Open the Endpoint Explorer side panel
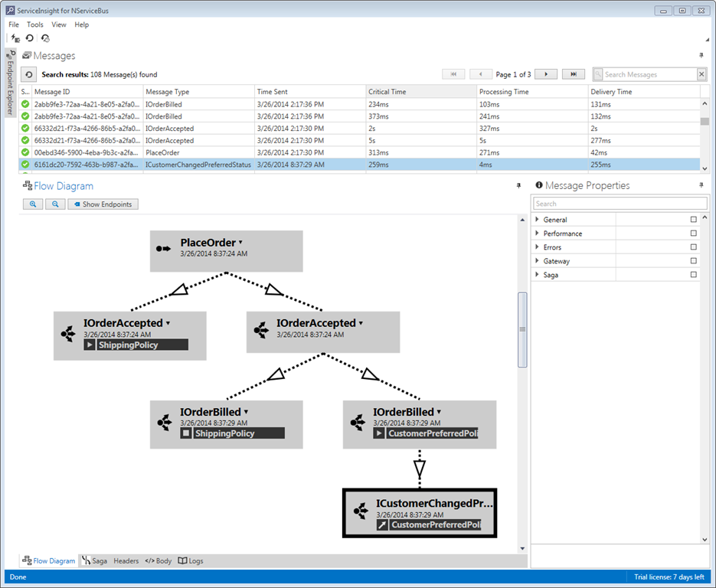Viewport: 716px width, 588px height. pyautogui.click(x=10, y=83)
